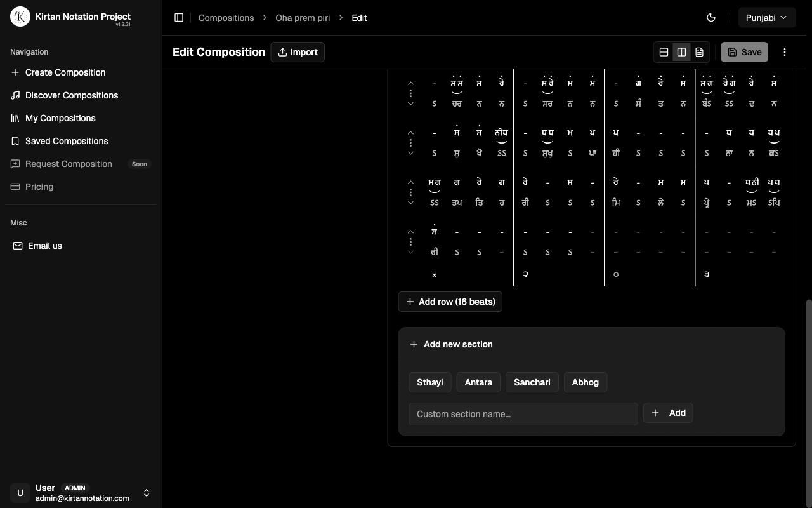Navigate to Compositions in the breadcrumb

pos(226,18)
